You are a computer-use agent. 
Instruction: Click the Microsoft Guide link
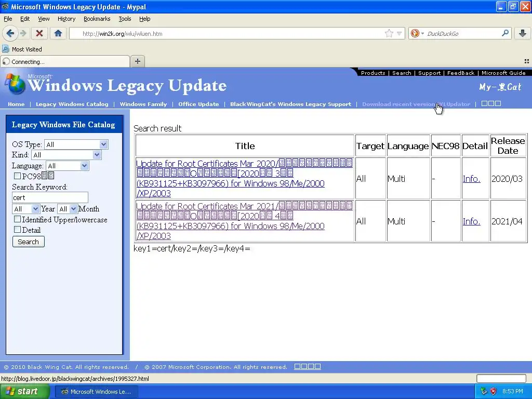[503, 73]
